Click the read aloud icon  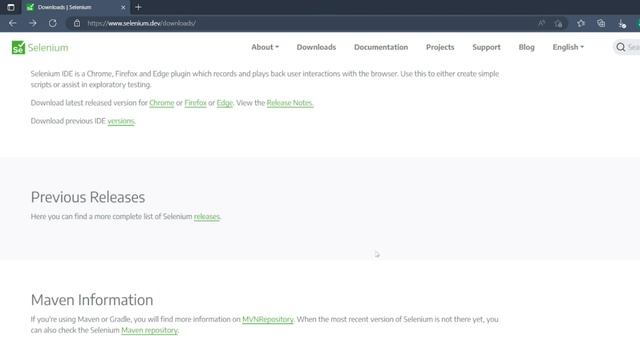click(x=541, y=23)
